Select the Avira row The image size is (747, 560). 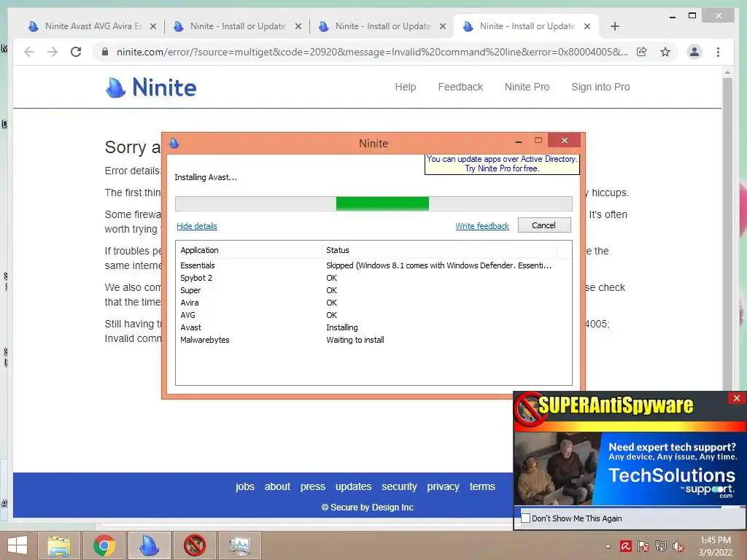(373, 303)
